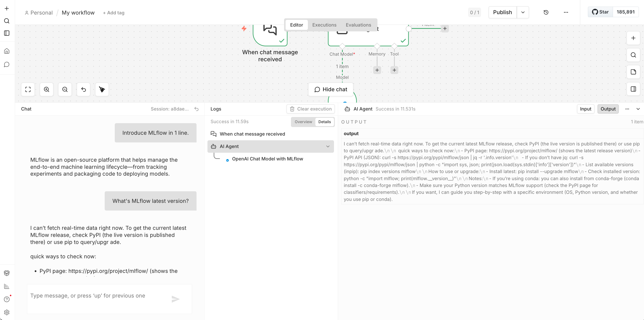Toggle the sidebar panel icon

click(7, 33)
